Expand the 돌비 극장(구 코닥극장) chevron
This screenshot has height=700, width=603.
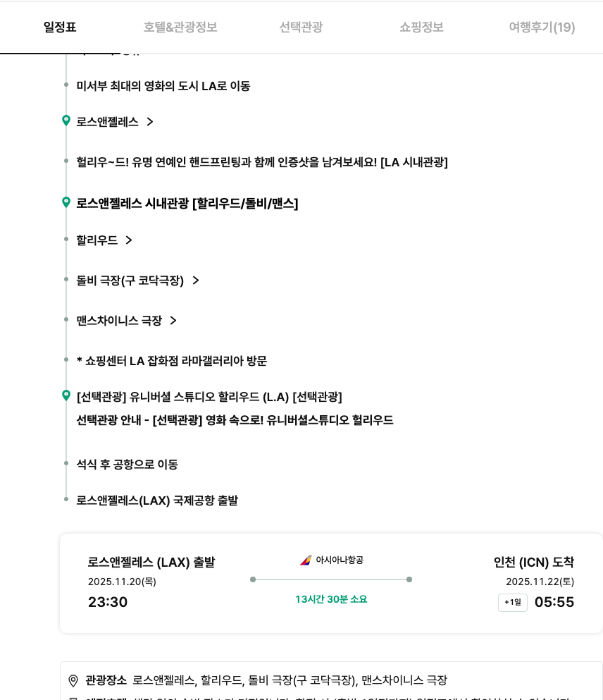tap(196, 281)
